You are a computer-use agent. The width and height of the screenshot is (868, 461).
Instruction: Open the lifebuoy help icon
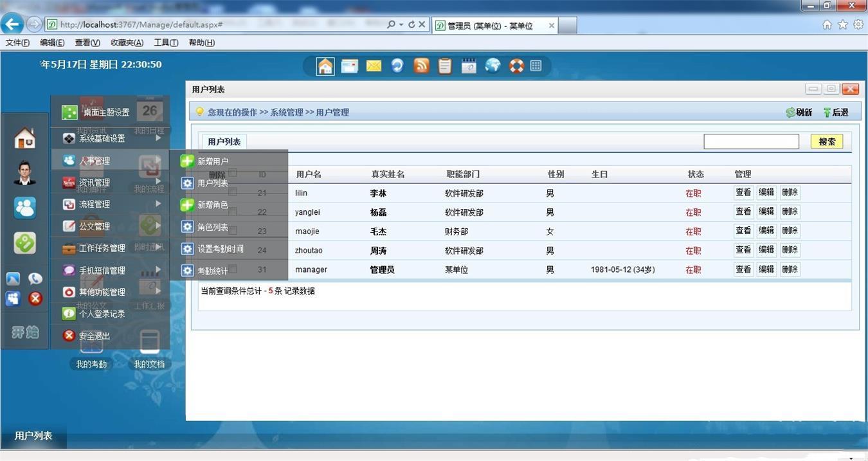[x=516, y=66]
